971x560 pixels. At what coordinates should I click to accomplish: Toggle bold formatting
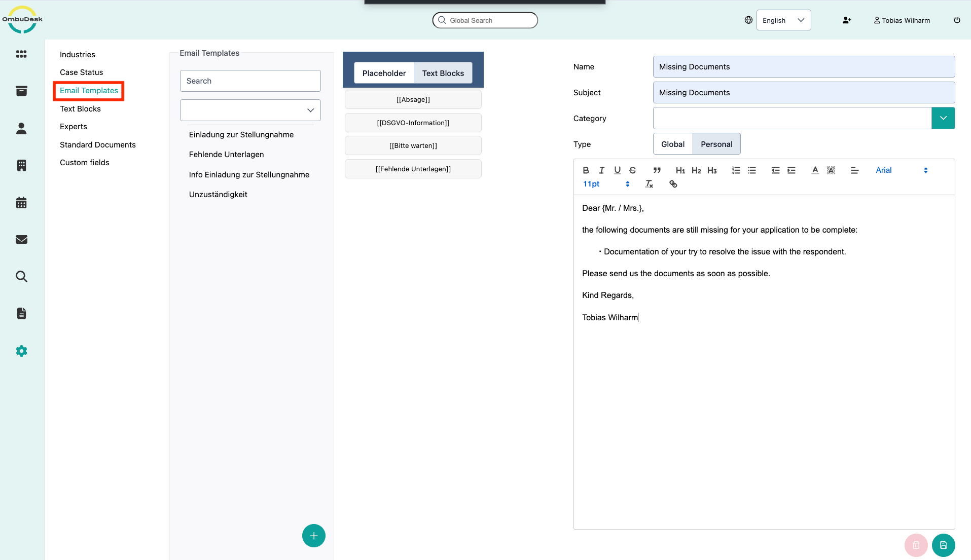point(586,170)
